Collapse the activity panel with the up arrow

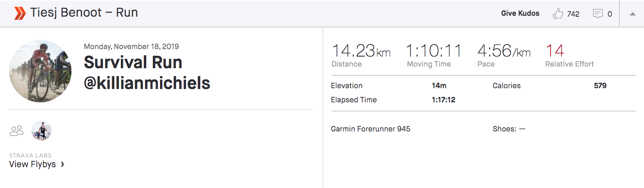632,14
